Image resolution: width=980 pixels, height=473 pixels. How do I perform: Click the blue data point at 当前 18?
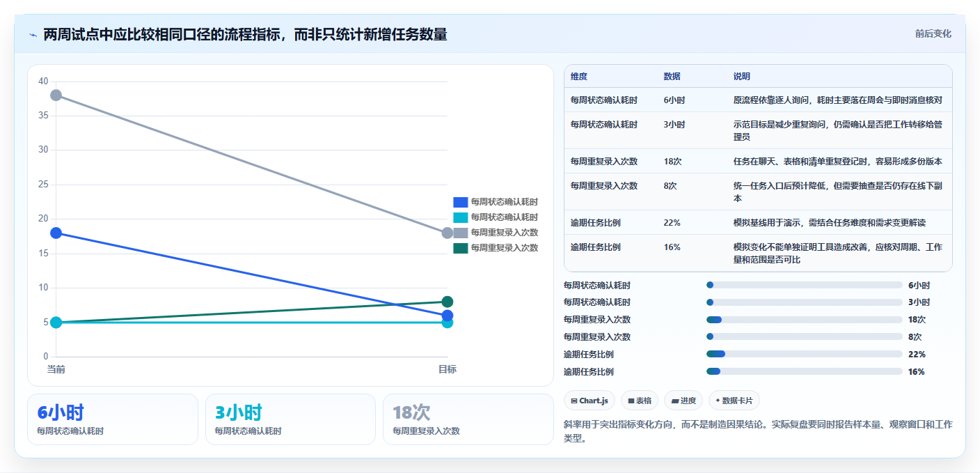pos(56,233)
